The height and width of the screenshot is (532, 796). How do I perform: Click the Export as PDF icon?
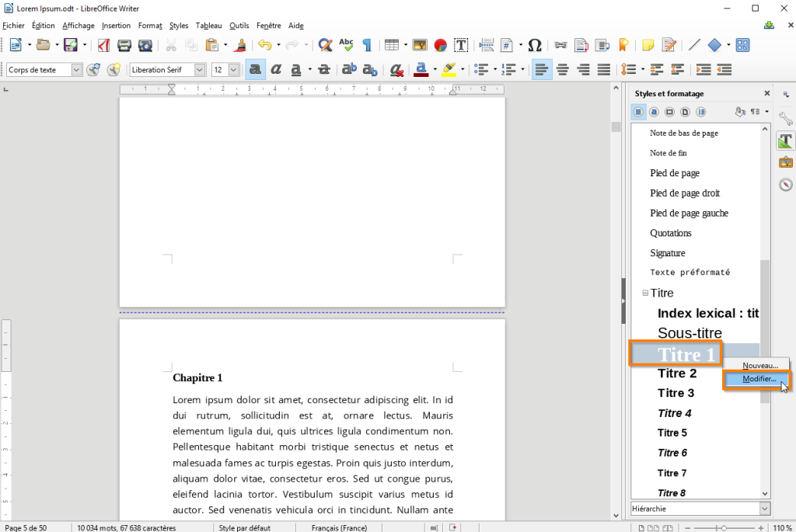point(103,45)
